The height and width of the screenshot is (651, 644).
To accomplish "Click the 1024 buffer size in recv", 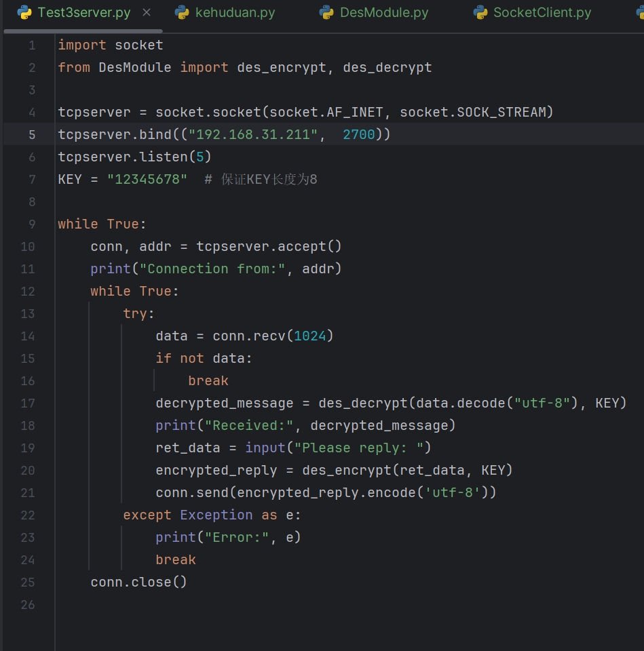I will (x=309, y=336).
